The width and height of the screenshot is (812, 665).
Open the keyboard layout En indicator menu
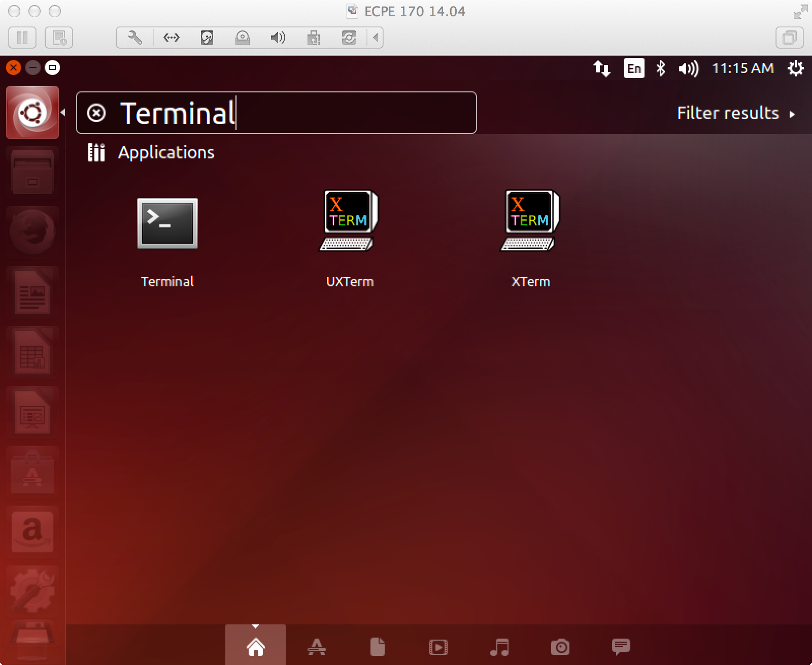633,68
